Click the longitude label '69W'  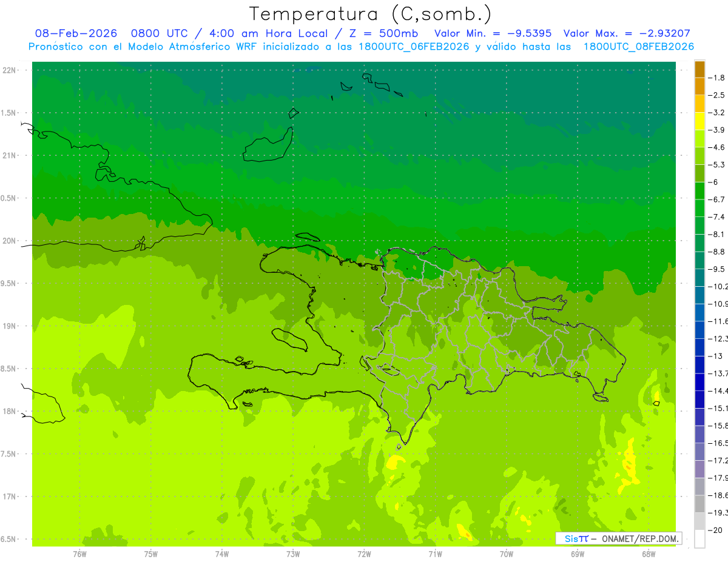578,554
